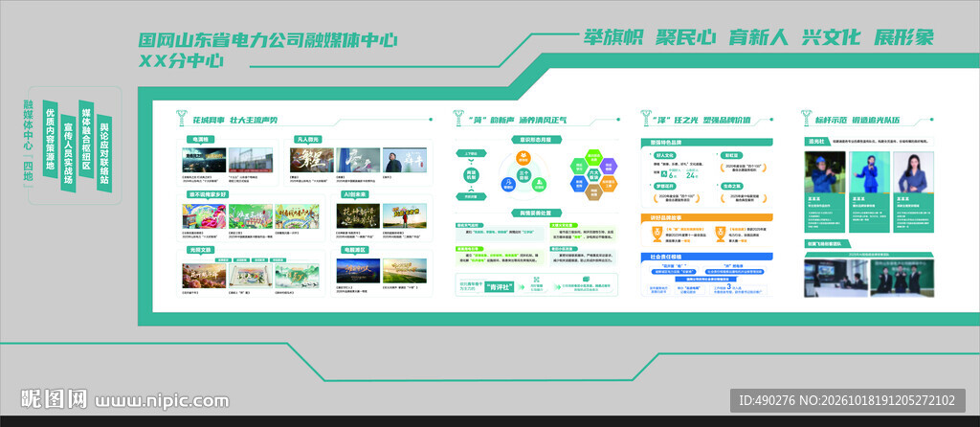Click the 两项机制 rounded circle

tap(471, 177)
